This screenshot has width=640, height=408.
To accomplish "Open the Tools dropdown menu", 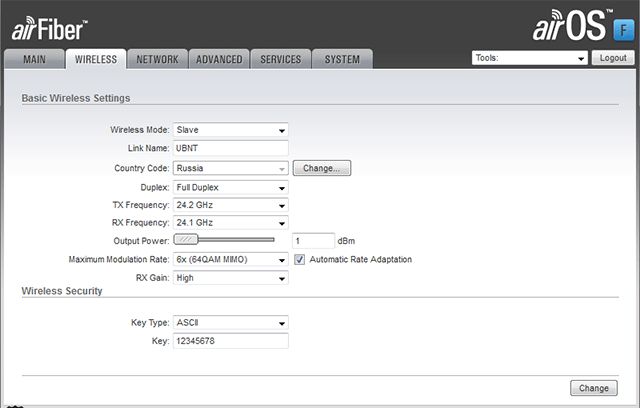I will pos(529,58).
